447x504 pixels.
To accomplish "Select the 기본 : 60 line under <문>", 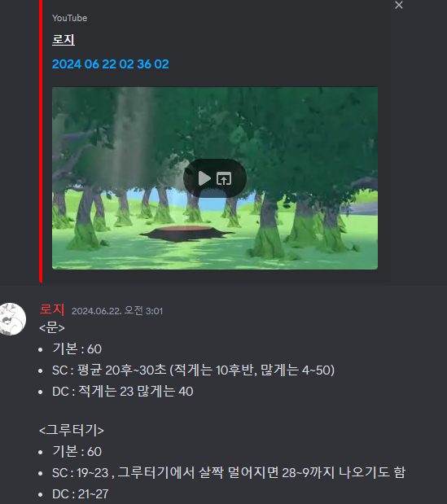I will [x=77, y=349].
